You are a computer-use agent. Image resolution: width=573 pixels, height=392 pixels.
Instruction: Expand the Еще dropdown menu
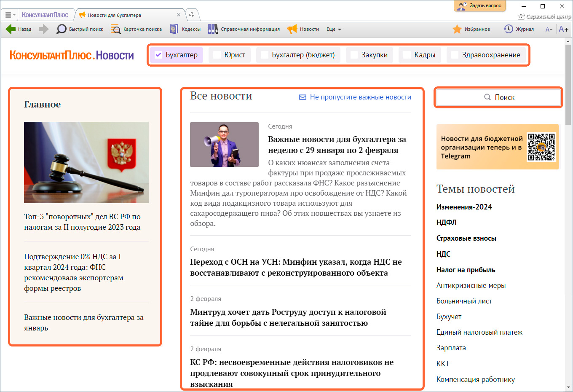coord(334,29)
